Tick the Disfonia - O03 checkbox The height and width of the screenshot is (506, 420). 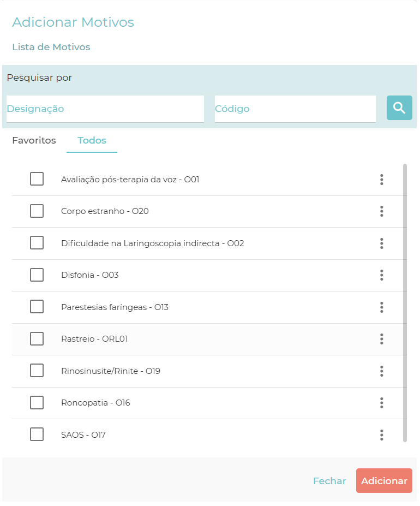[37, 275]
